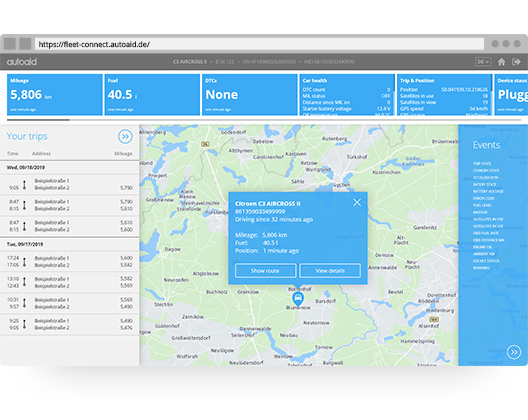Select the ACCELERATION event
The height and width of the screenshot is (420, 528).
pos(485,177)
